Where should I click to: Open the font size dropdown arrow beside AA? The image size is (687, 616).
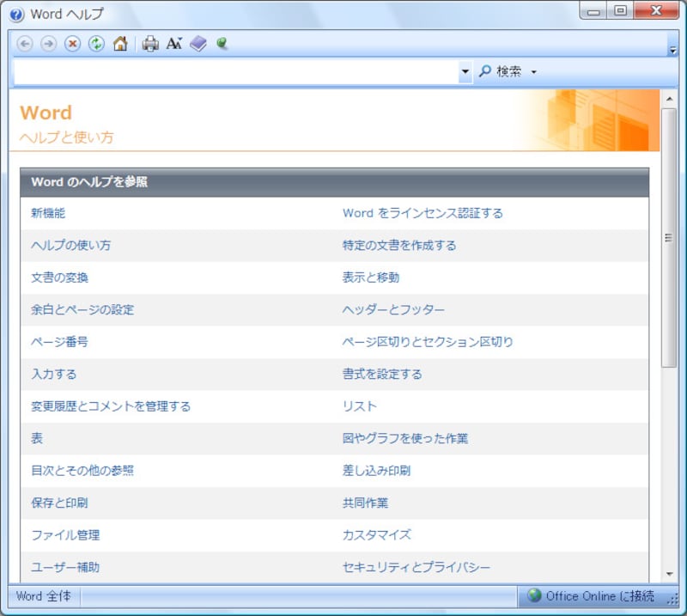(181, 40)
